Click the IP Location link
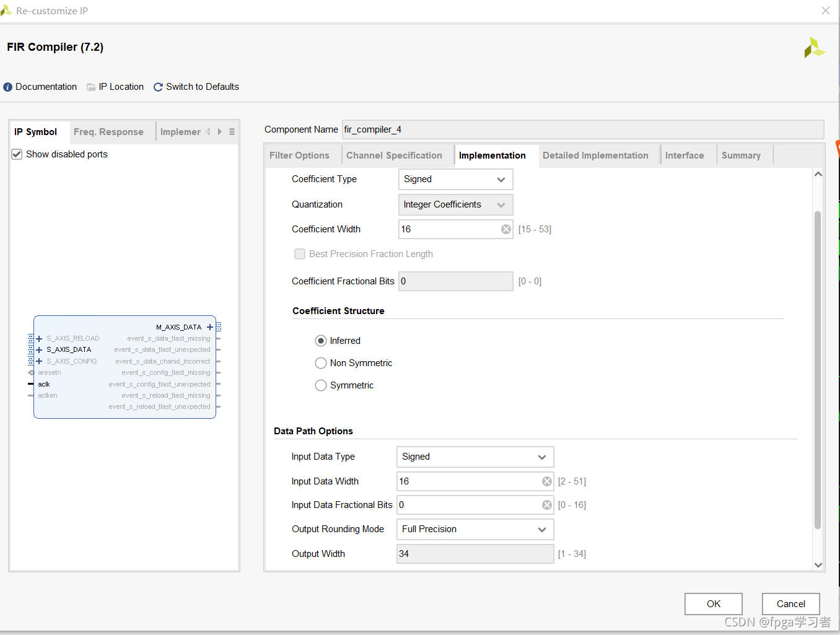This screenshot has height=635, width=840. pyautogui.click(x=121, y=87)
